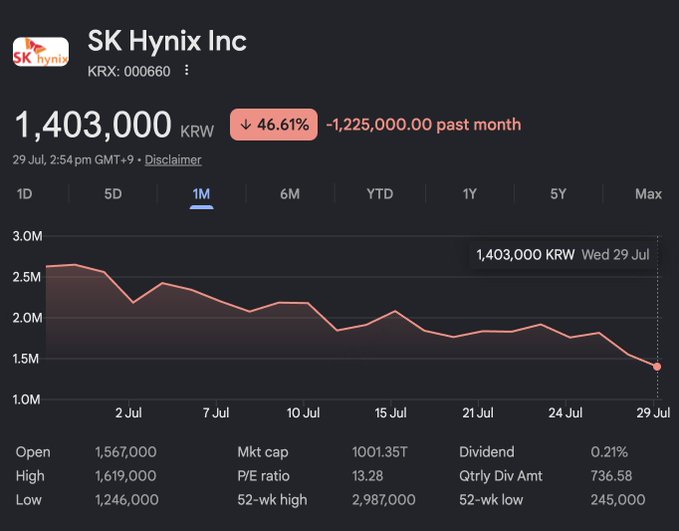
Task: Click the 7 Jul x-axis label
Action: [x=216, y=413]
